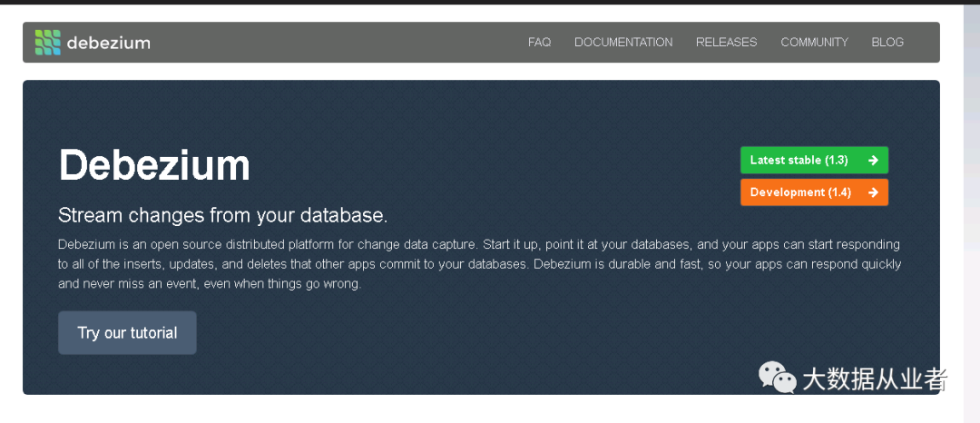Viewport: 980px width, 423px height.
Task: Click arrow icon on Development button
Action: 873,192
